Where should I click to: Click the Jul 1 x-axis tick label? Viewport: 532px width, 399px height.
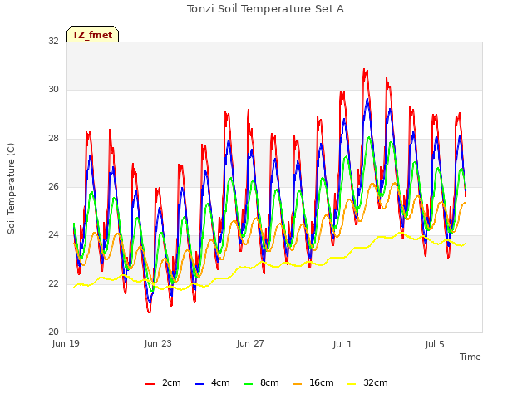342,344
